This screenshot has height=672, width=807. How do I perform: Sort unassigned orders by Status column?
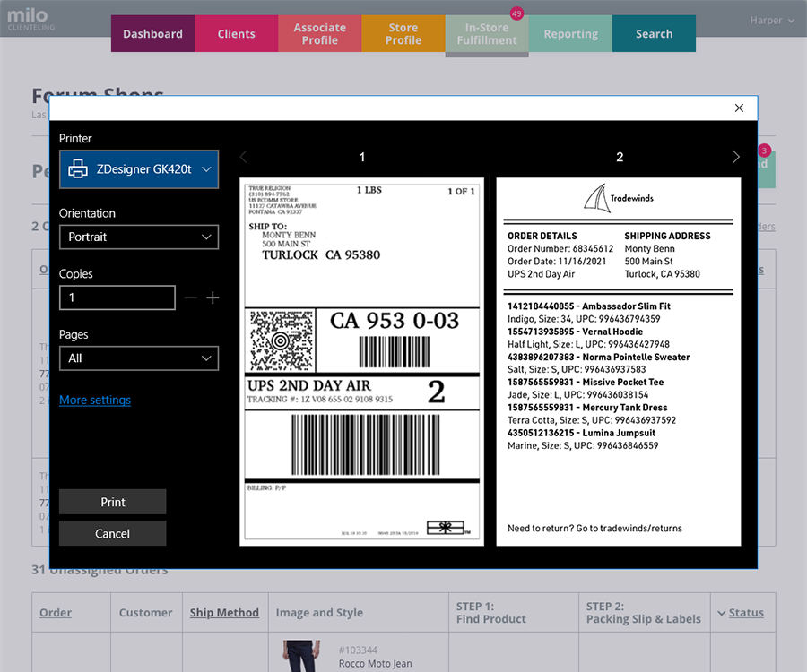pyautogui.click(x=746, y=613)
